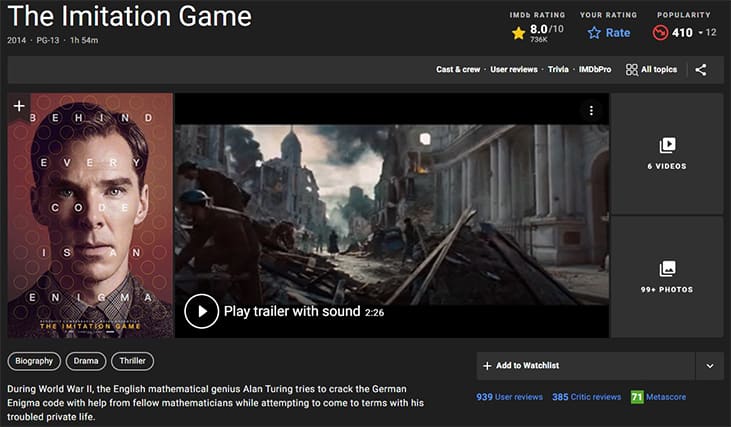The height and width of the screenshot is (427, 731).
Task: Select the Thriller genre chip
Action: [x=132, y=361]
